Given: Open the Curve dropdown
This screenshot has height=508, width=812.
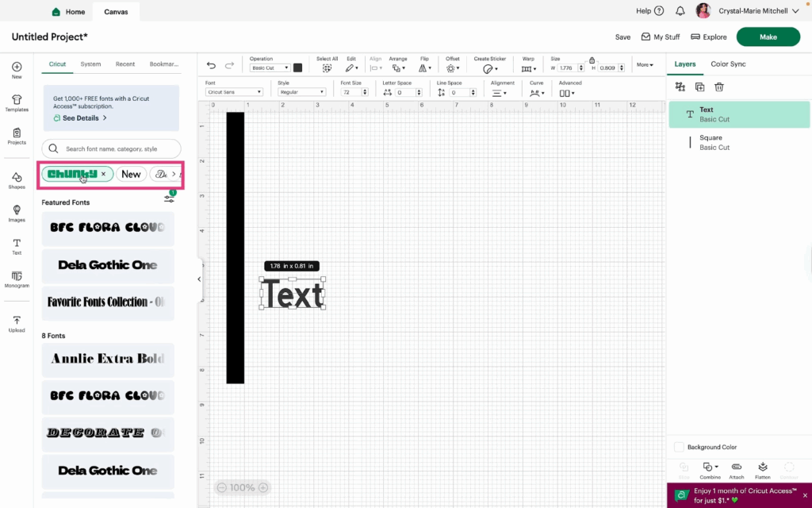Looking at the screenshot, I should (537, 94).
